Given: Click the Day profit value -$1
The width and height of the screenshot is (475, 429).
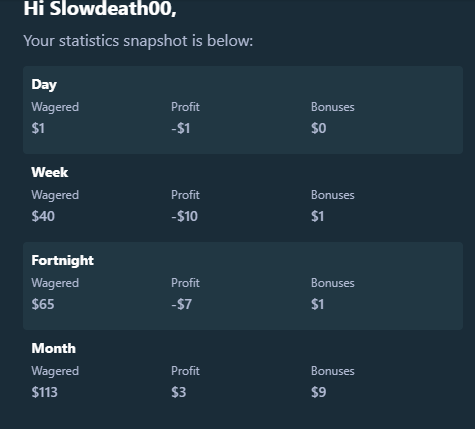Looking at the screenshot, I should 181,128.
